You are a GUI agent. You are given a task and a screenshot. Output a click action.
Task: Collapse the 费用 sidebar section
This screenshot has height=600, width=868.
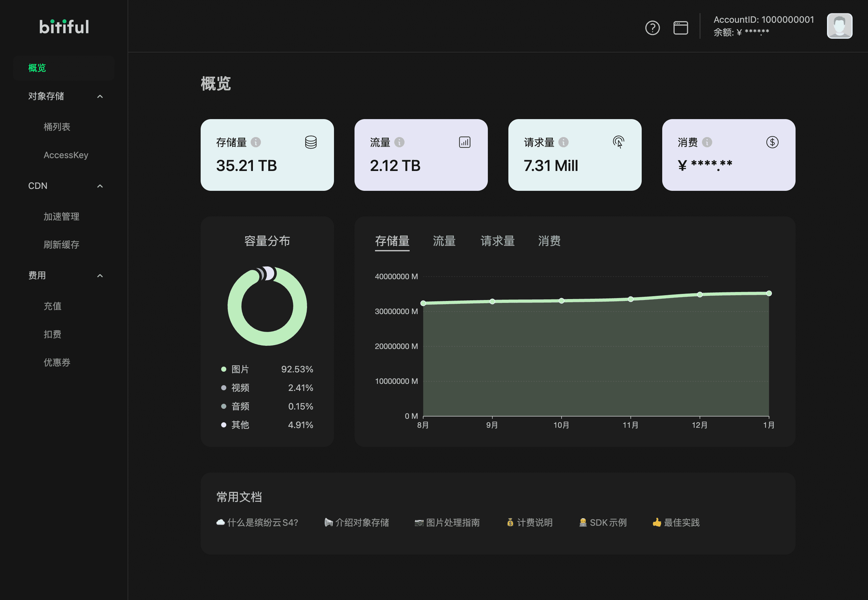coord(100,276)
